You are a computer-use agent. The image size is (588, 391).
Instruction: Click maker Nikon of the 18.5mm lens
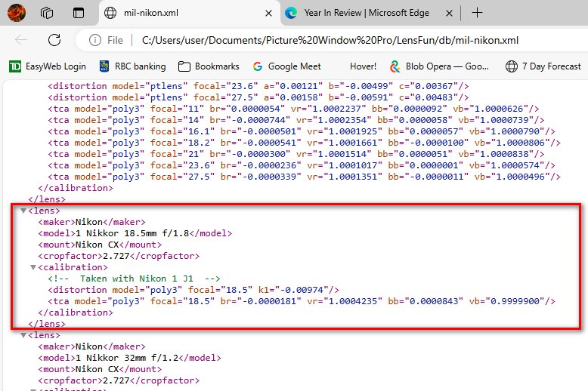89,222
